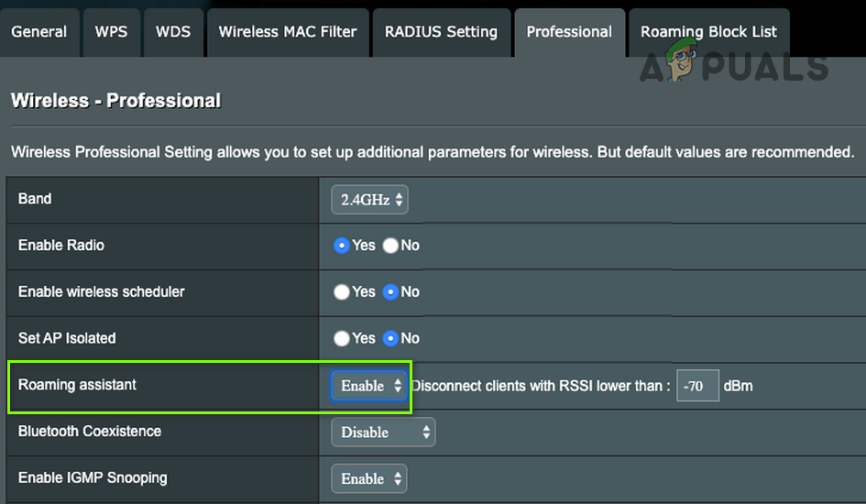The height and width of the screenshot is (504, 866).
Task: Select Yes for Enable Radio
Action: 342,246
